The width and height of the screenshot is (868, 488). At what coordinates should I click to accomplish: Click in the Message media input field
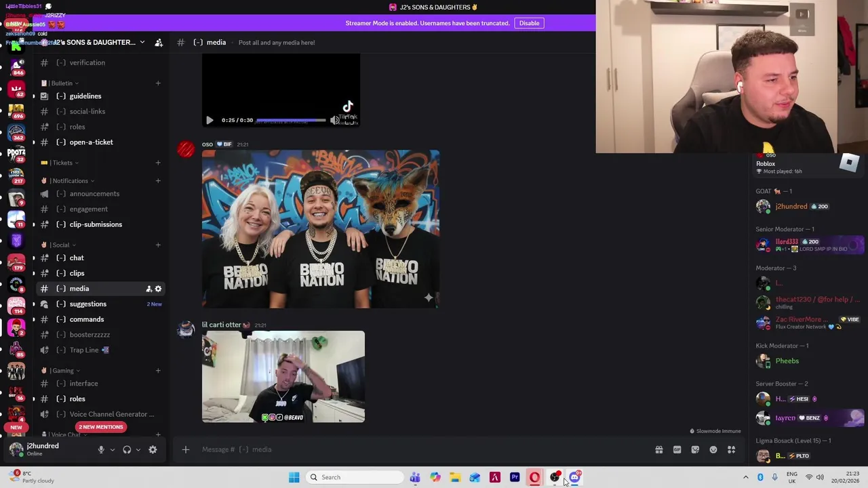point(420,449)
